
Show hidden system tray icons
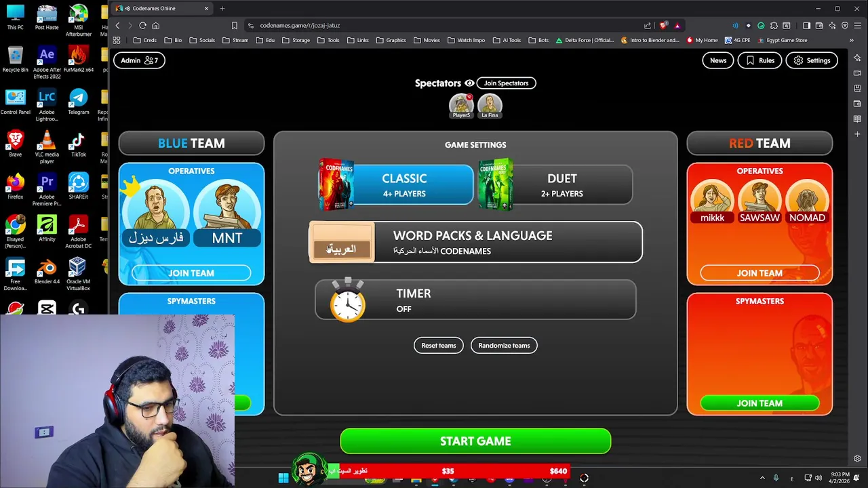tap(762, 478)
